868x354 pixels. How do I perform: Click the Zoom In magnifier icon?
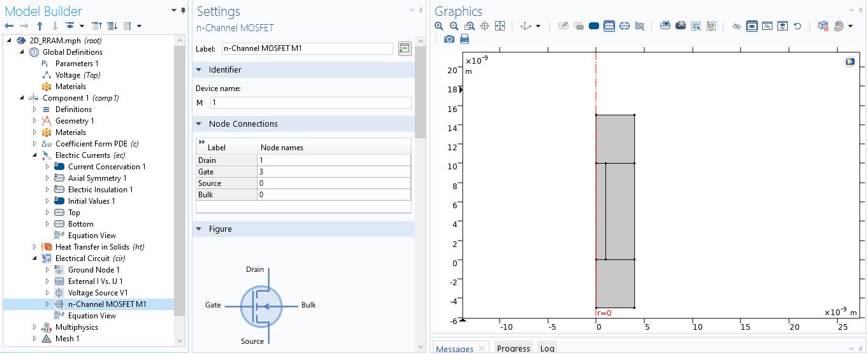click(438, 26)
